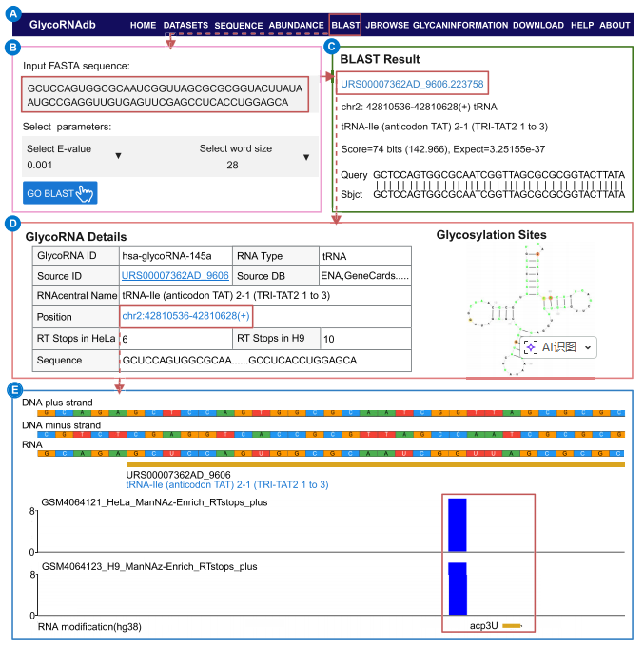Image resolution: width=644 pixels, height=648 pixels.
Task: Click the AI识图 scan icon
Action: click(532, 347)
